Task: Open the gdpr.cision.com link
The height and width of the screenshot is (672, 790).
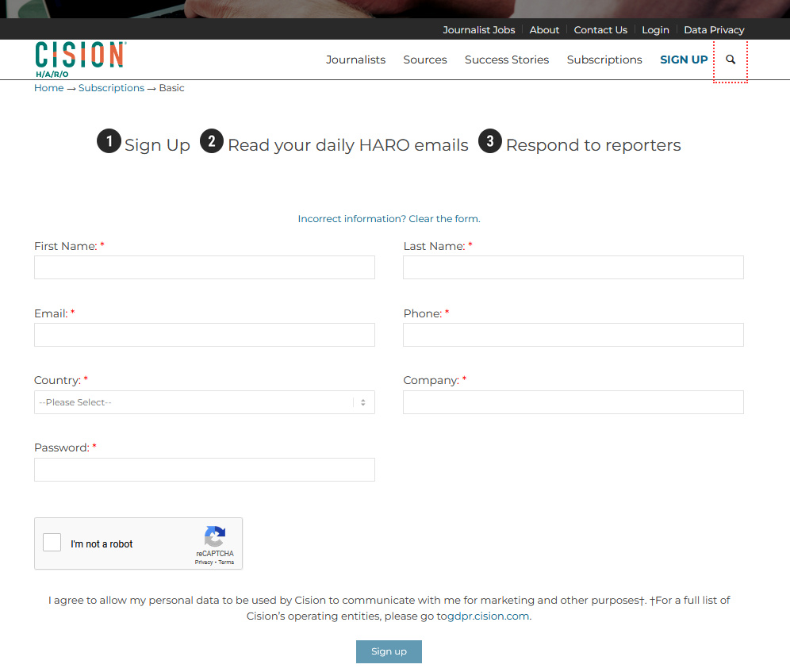Action: 489,616
